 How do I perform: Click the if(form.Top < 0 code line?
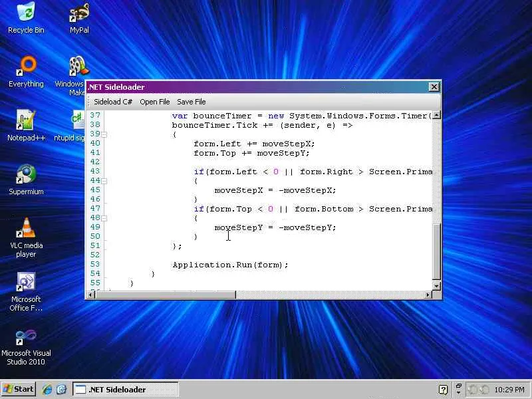313,209
